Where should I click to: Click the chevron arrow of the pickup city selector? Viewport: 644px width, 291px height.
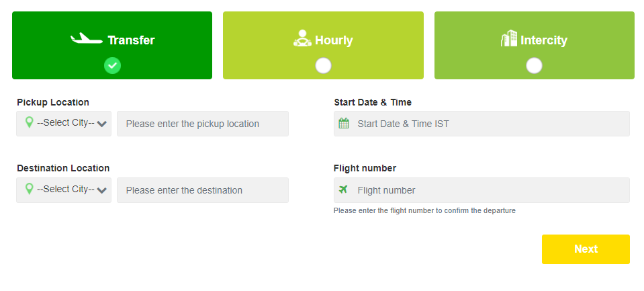click(x=102, y=124)
